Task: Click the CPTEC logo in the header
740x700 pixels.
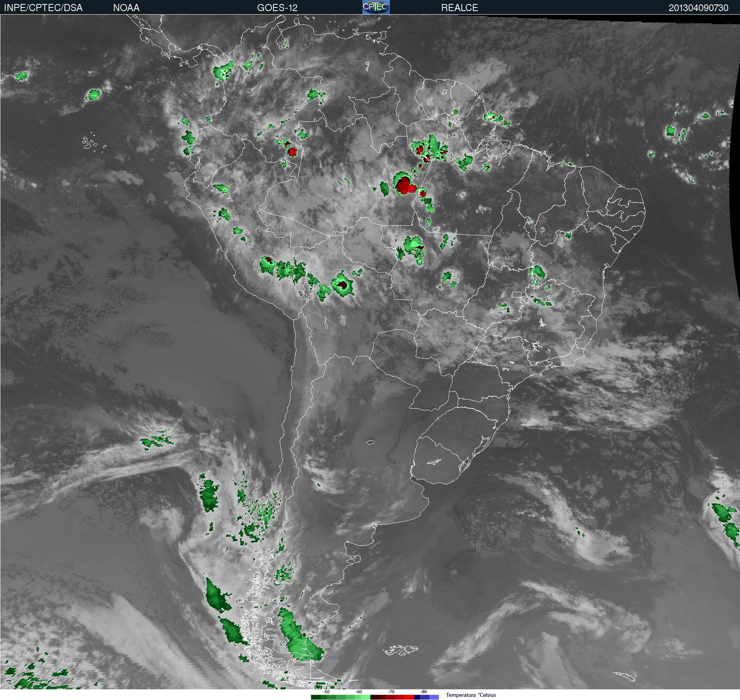Action: [x=376, y=7]
